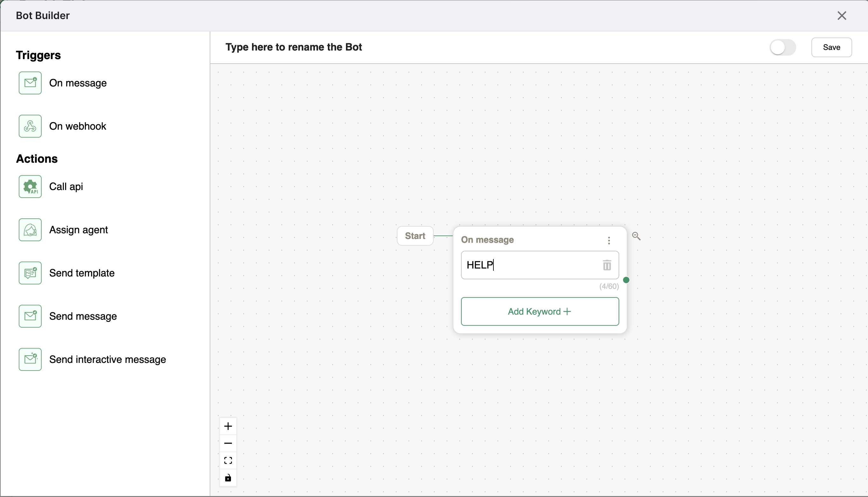Viewport: 868px width, 497px height.
Task: Zoom out using the minus canvas control
Action: tap(228, 443)
